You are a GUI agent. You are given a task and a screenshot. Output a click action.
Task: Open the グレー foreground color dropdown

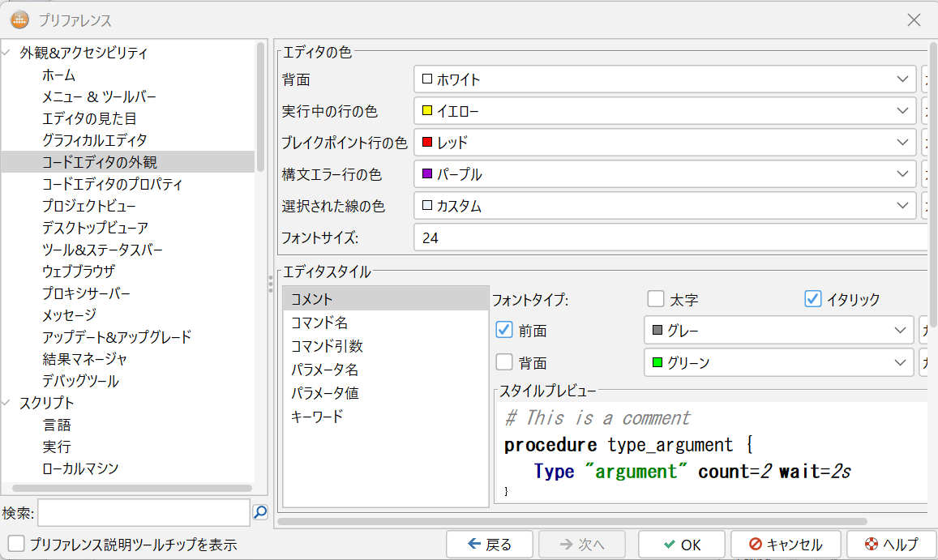pyautogui.click(x=900, y=330)
